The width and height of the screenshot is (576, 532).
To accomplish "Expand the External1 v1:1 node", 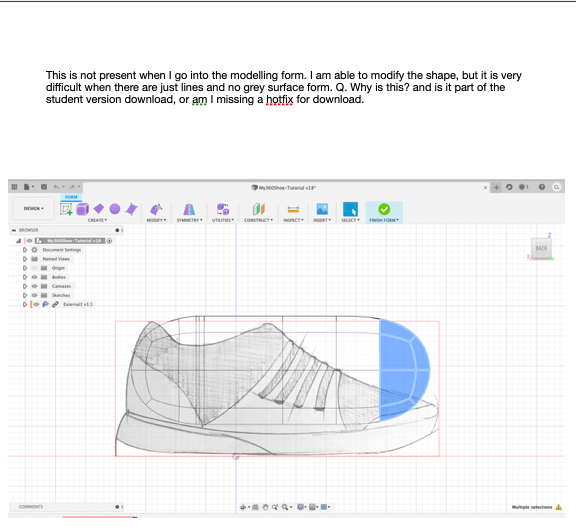I will 25,304.
